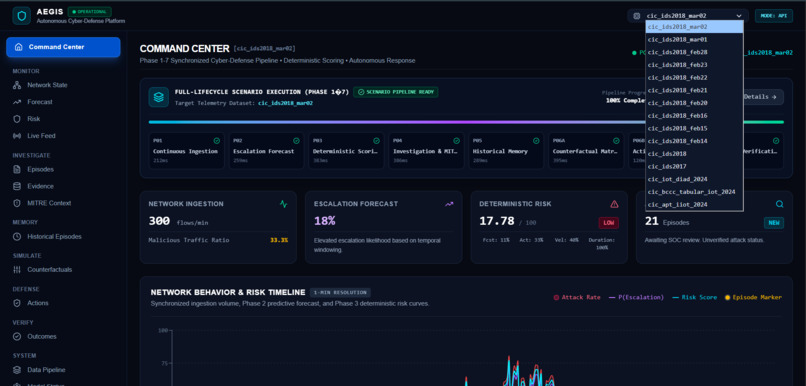
Task: Choose cic_ids2017 dataset option
Action: pos(694,167)
